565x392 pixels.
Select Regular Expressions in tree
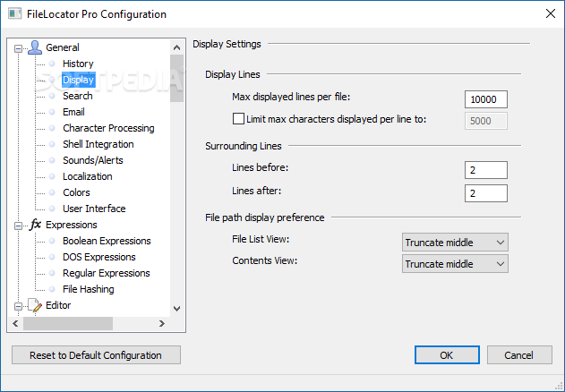click(106, 273)
